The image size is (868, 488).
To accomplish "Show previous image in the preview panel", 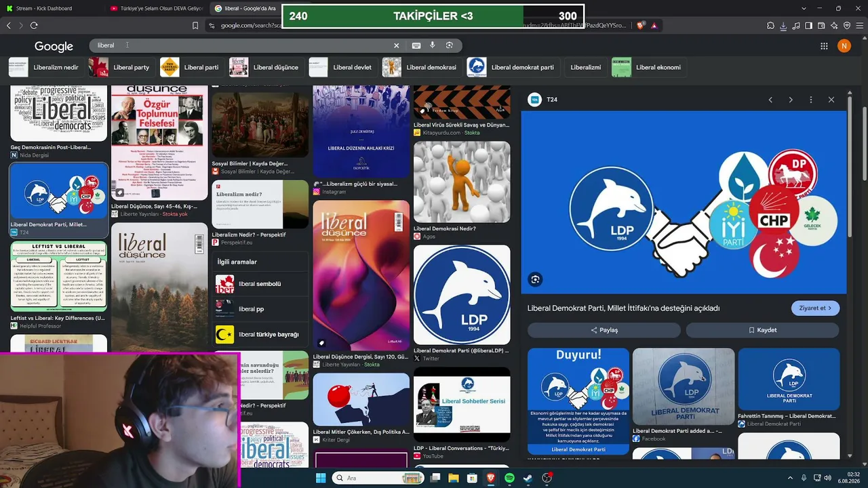I will (770, 100).
